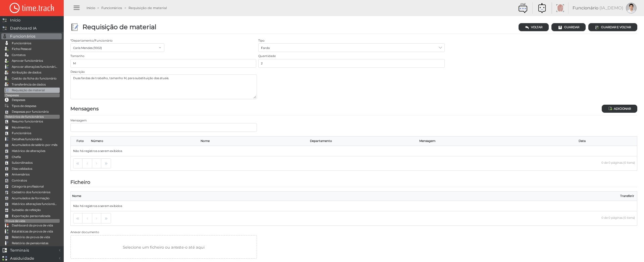Click the fingerprint icon in header

pyautogui.click(x=560, y=8)
